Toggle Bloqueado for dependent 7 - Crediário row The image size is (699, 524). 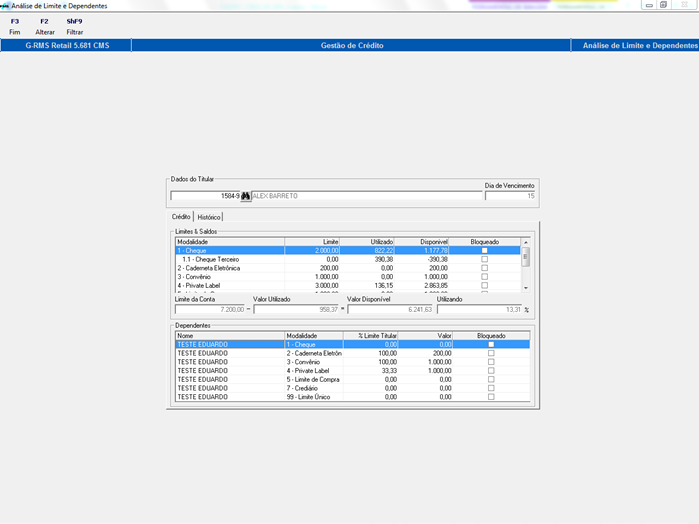click(491, 388)
